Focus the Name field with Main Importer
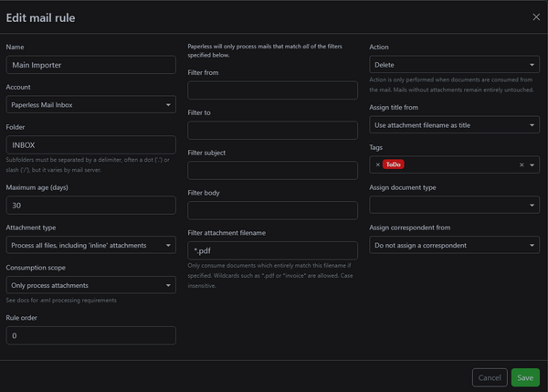This screenshot has width=548, height=392. click(x=90, y=65)
